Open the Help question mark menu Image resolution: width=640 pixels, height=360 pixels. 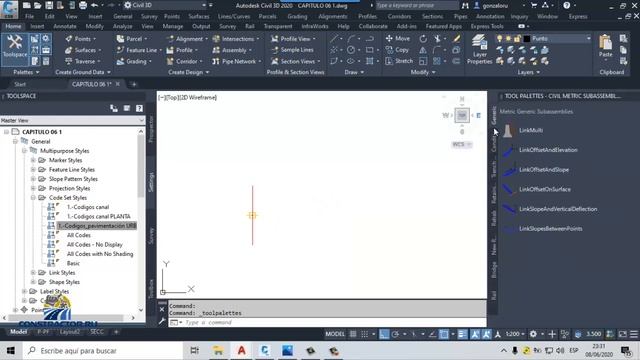pyautogui.click(x=567, y=5)
